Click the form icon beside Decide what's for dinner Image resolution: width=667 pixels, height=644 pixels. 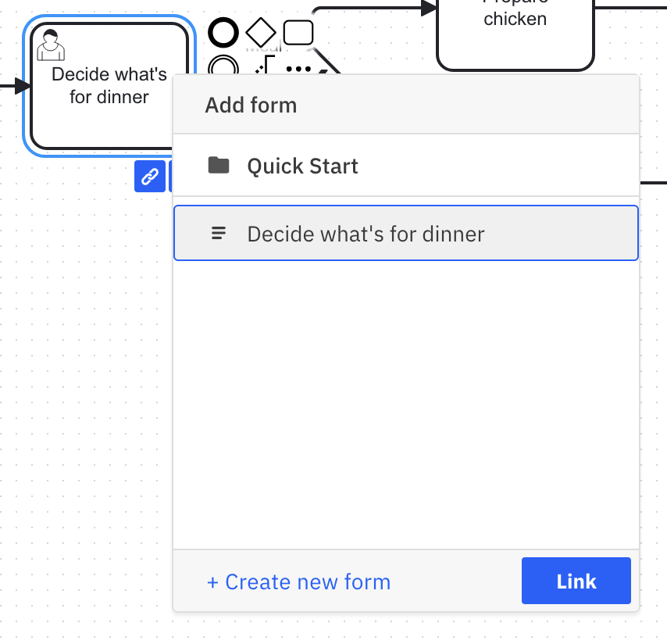[x=219, y=233]
